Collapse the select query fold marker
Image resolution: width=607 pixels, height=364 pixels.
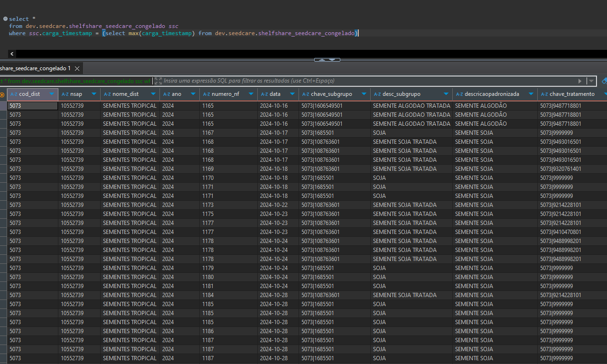pos(5,19)
